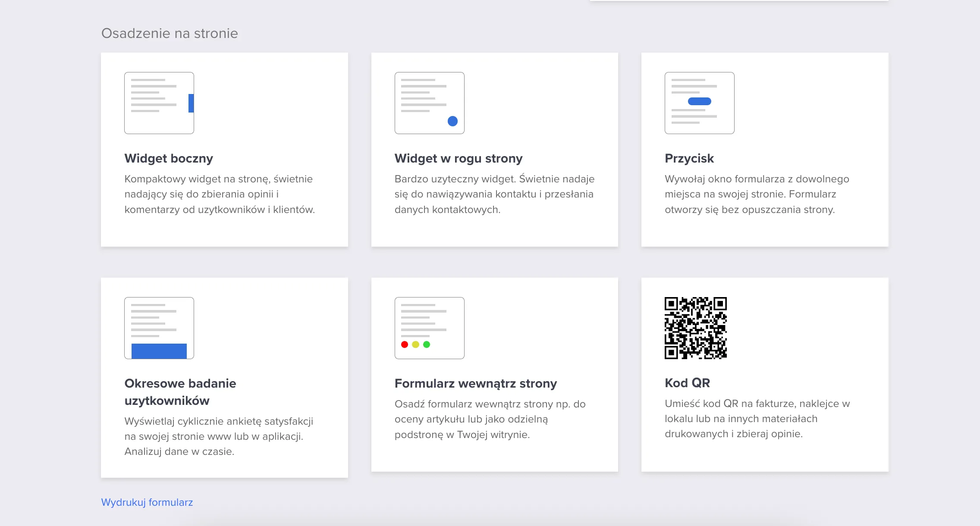Click description 'Wyświetlaj cyklicznie ankietę satysfakcji'
This screenshot has height=526, width=980.
(x=219, y=436)
